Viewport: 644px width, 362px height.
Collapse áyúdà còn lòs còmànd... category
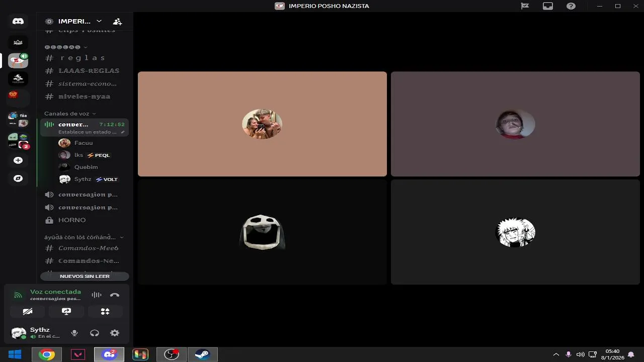[x=84, y=237]
